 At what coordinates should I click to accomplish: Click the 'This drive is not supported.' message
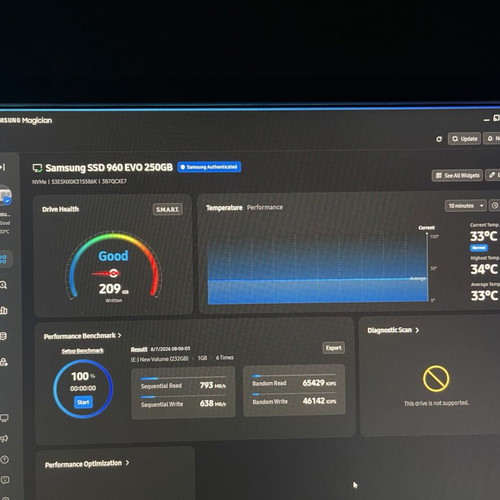[436, 403]
